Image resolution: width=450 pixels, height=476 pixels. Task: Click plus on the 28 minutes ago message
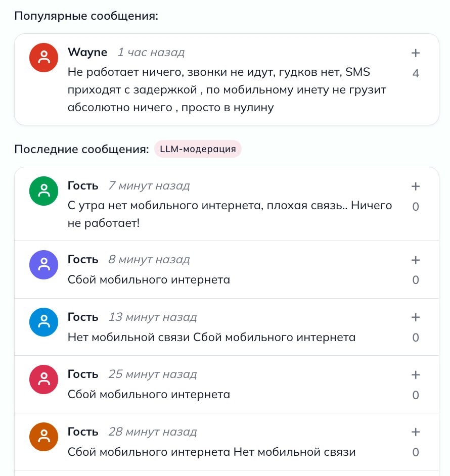[x=416, y=432]
